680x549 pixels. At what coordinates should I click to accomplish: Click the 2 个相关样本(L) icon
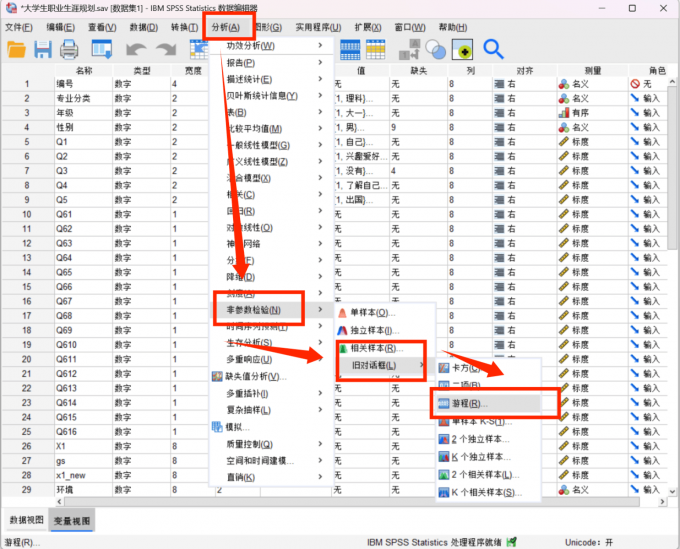pyautogui.click(x=444, y=475)
